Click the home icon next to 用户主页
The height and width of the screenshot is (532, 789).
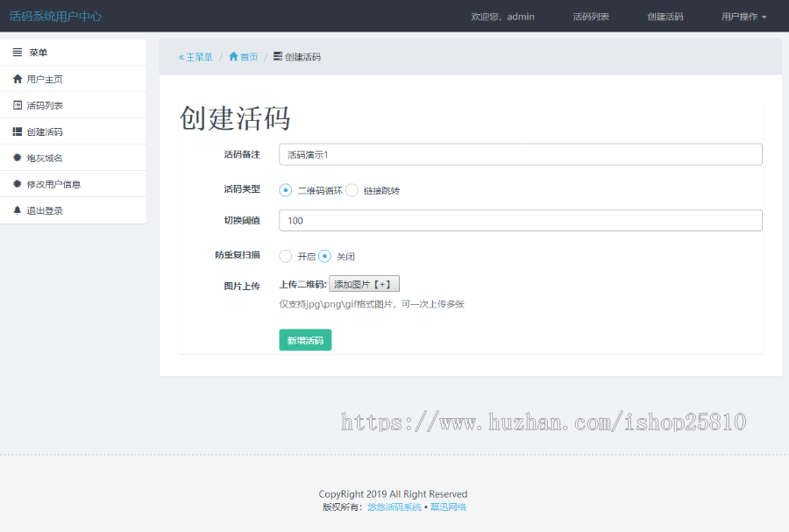coord(18,76)
